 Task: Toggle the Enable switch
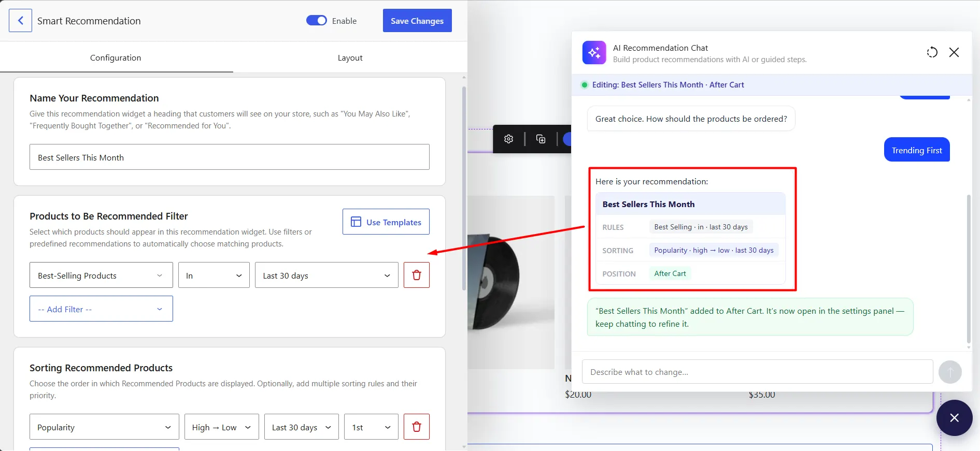coord(316,21)
